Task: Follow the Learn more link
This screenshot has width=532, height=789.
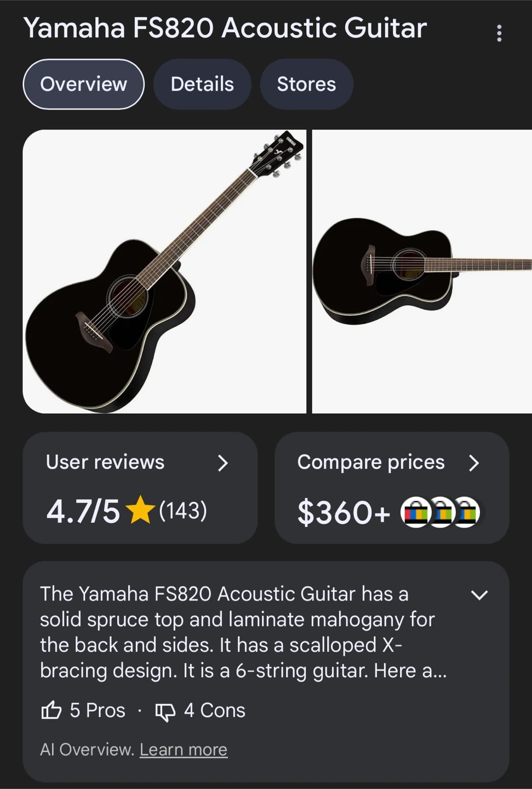Action: 184,750
